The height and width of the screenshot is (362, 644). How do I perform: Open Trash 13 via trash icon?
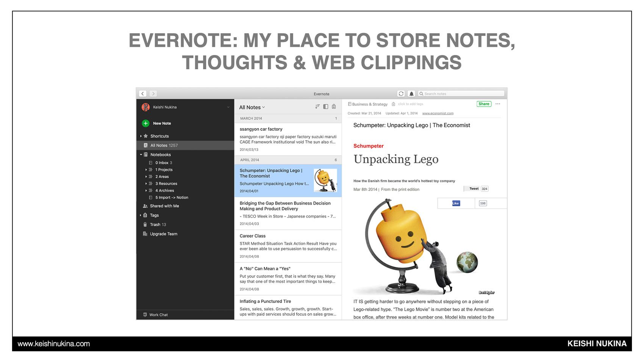pos(145,224)
